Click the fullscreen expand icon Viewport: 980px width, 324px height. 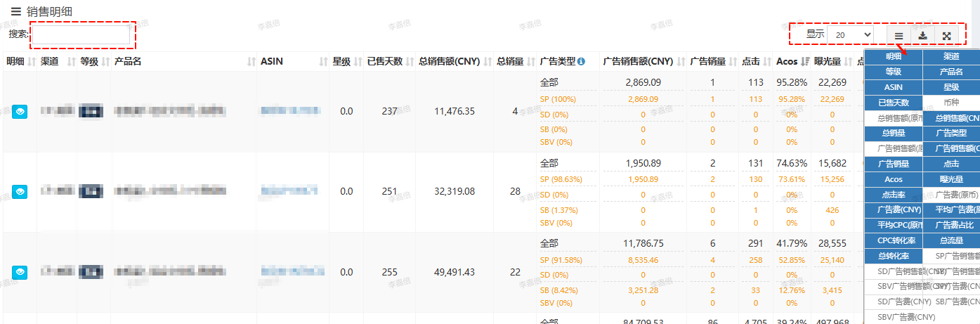pos(946,35)
